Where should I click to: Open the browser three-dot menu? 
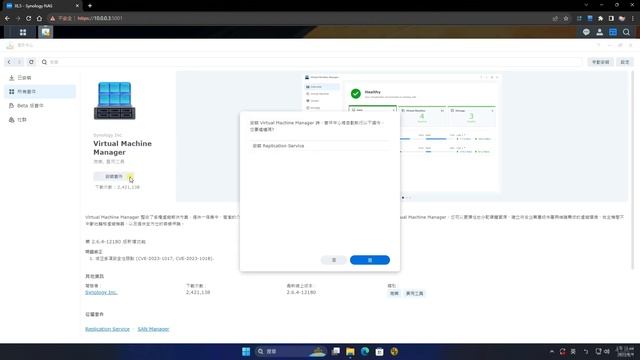pyautogui.click(x=633, y=18)
